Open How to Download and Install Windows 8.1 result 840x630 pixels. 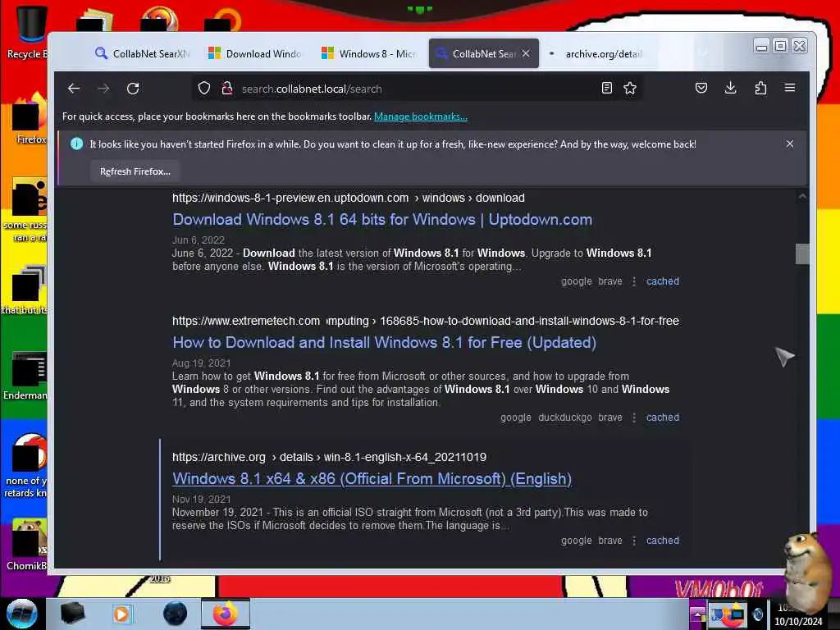pos(384,343)
